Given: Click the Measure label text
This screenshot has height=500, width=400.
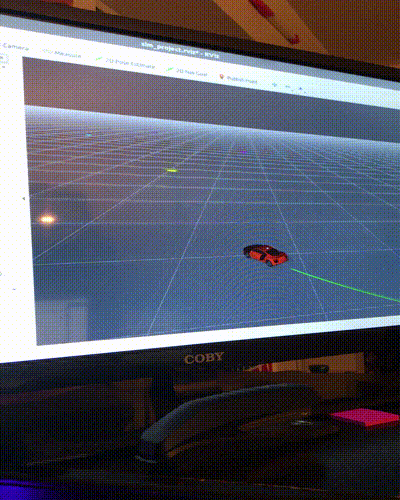Looking at the screenshot, I should 68,54.
